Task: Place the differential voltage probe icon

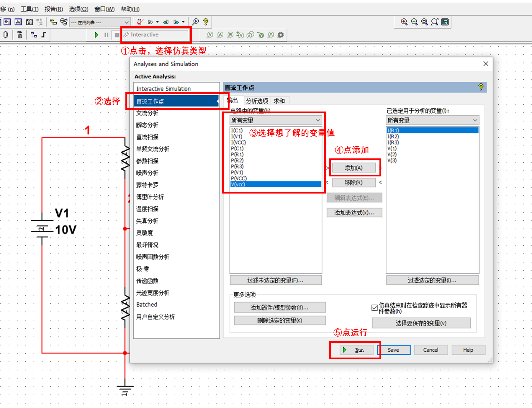Action: pyautogui.click(x=240, y=35)
